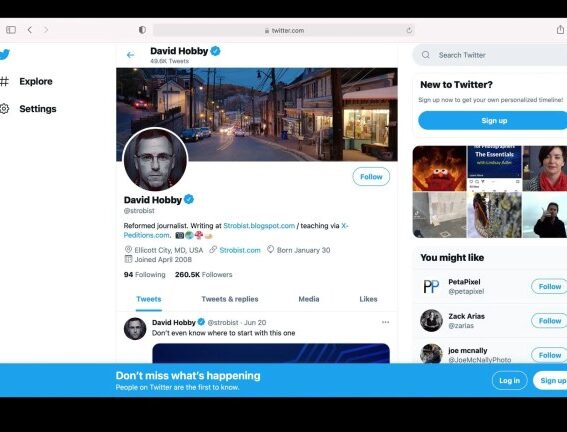Click the Joined calendar icon
567x432 pixels.
pos(128,259)
